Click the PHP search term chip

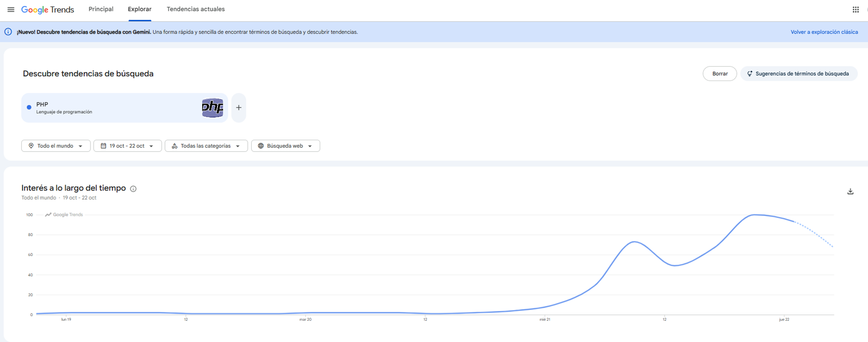124,108
